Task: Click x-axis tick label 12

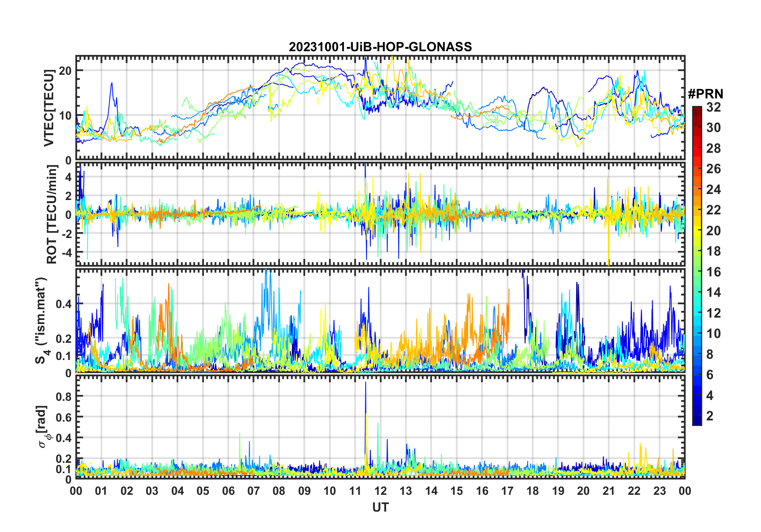Action: pyautogui.click(x=380, y=491)
